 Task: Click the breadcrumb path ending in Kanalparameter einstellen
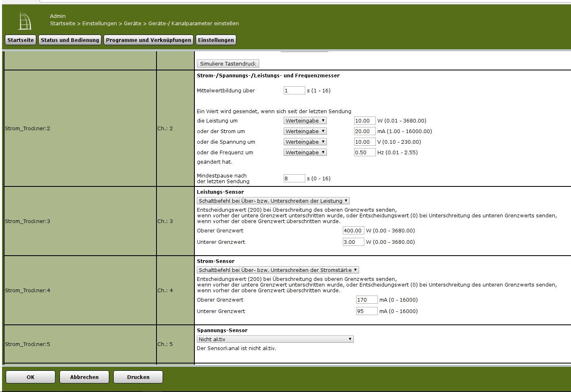click(x=144, y=23)
